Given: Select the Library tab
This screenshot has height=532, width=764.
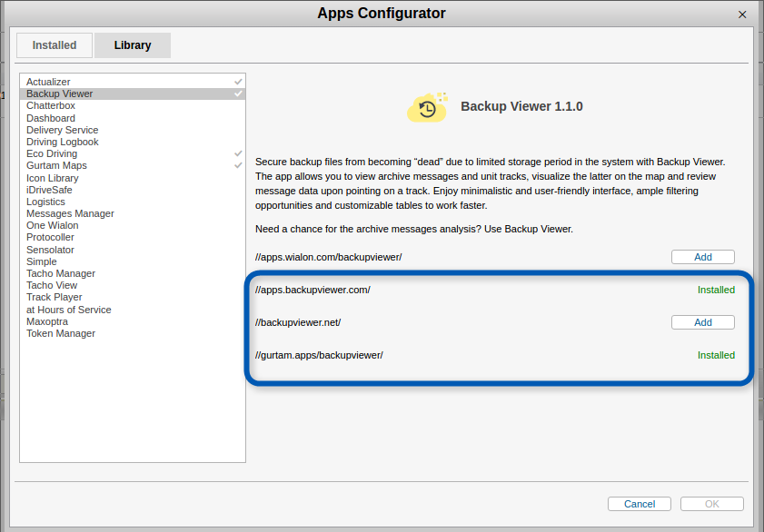Looking at the screenshot, I should tap(132, 44).
